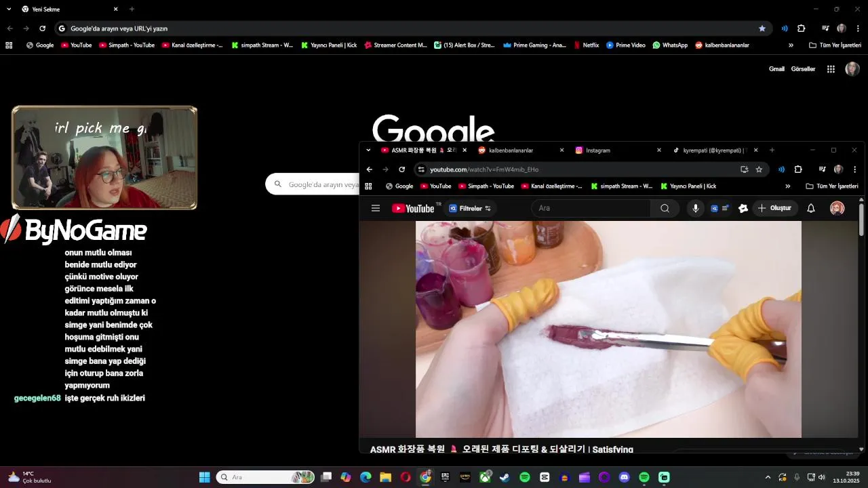Click the ASMR video player

click(x=608, y=329)
